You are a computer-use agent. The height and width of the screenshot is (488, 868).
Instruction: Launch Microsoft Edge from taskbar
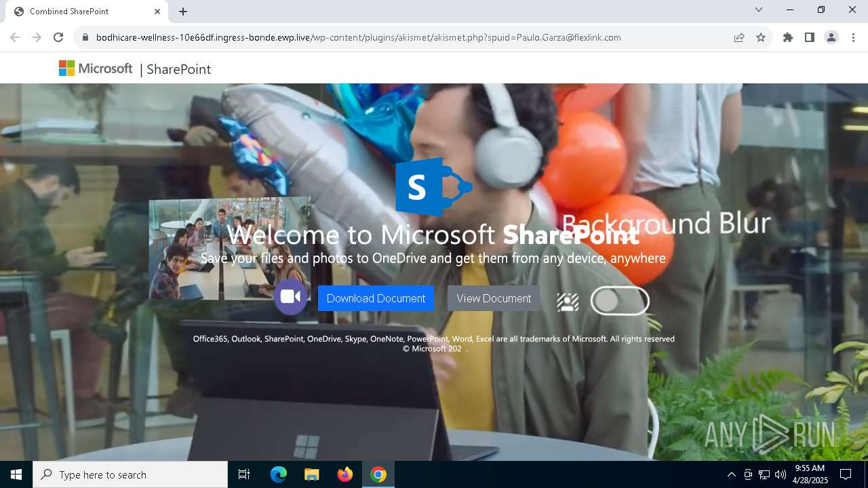pos(279,474)
